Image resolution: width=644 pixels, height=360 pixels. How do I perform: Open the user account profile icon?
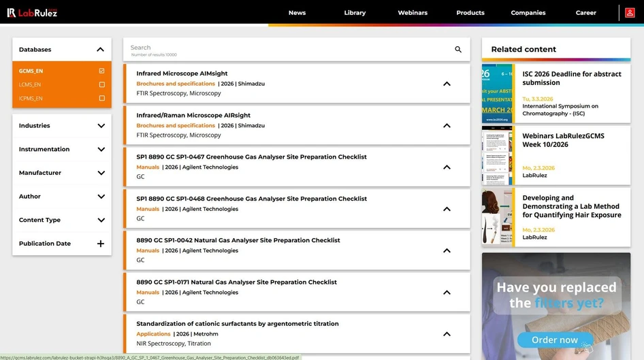(x=630, y=12)
